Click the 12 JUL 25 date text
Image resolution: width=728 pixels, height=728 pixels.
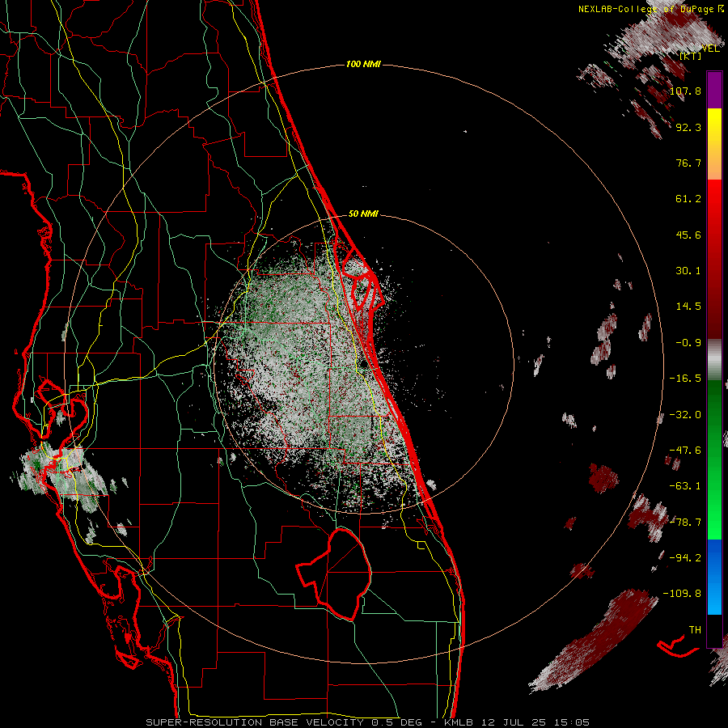click(513, 722)
